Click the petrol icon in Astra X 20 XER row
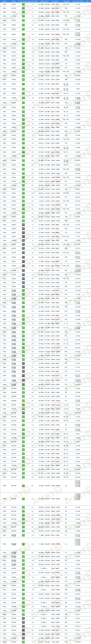Image resolution: width=91 pixels, height=644 pixels. click(x=23, y=177)
